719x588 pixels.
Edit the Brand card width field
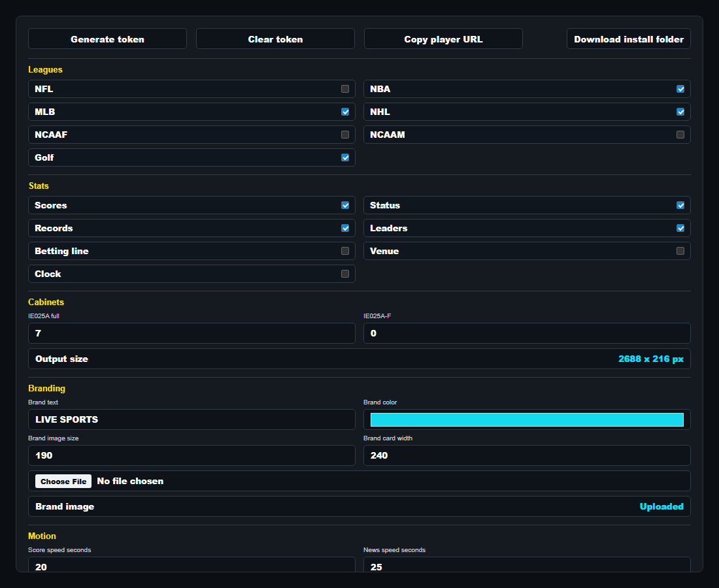527,455
